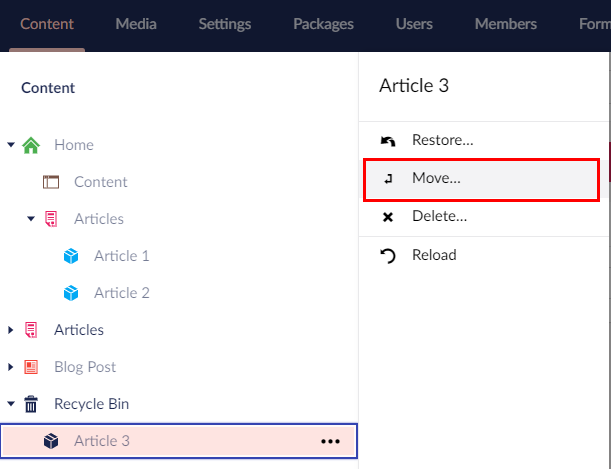Select the Recycle Bin label

91,404
